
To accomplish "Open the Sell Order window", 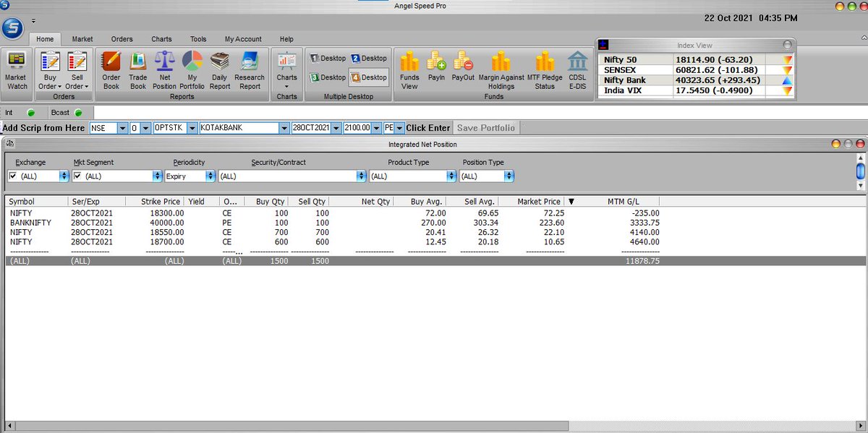I will (x=77, y=71).
